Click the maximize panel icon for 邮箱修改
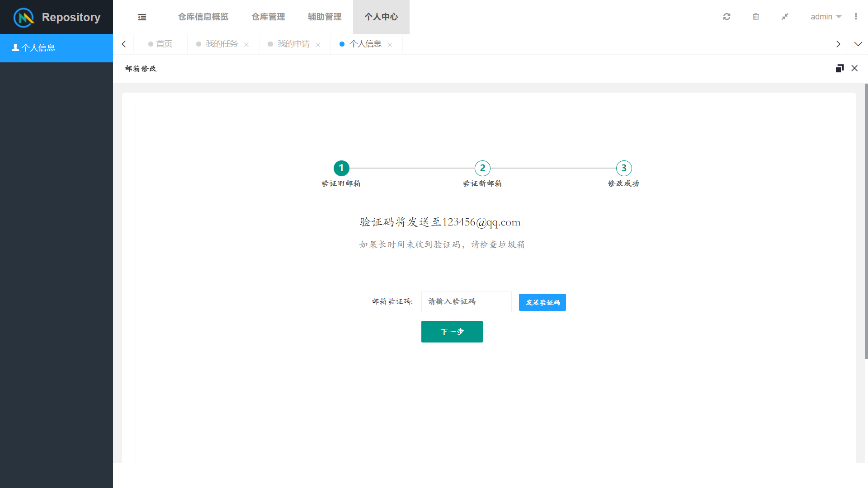The image size is (868, 488). [840, 68]
